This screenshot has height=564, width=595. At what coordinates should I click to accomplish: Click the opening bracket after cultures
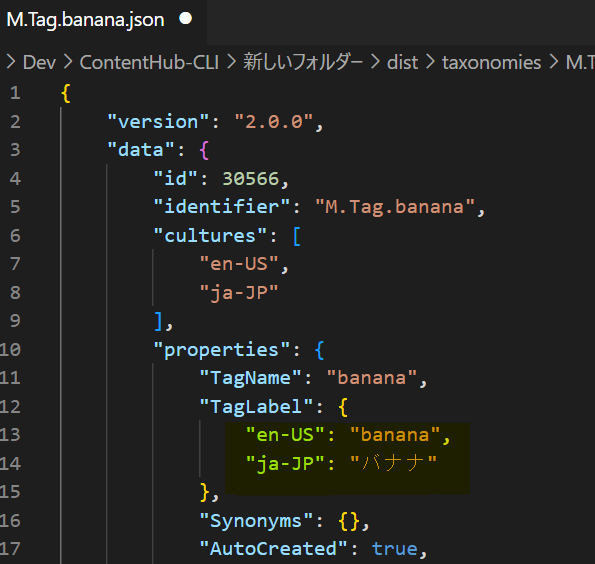click(297, 236)
